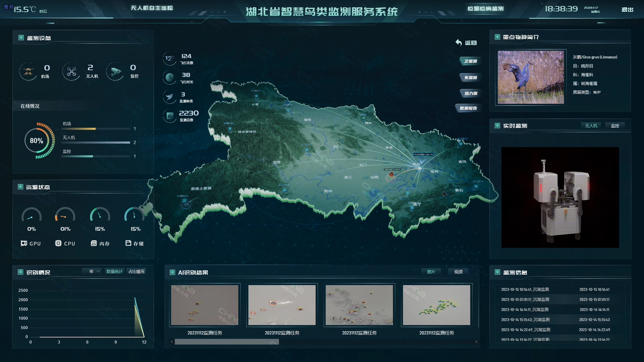Image resolution: width=644 pixels, height=362 pixels.
Task: Click the flight duration (飞行时长) clock icon
Action: (x=169, y=78)
